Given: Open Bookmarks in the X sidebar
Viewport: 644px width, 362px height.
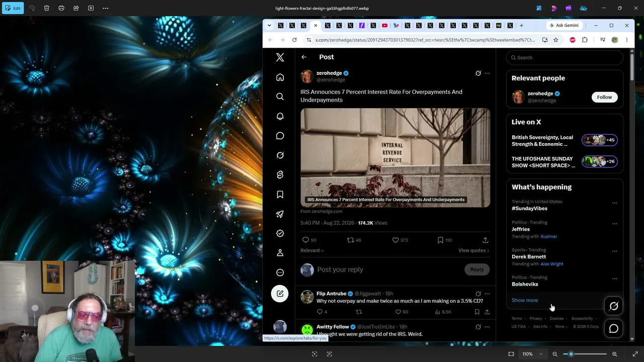Looking at the screenshot, I should coord(280,195).
